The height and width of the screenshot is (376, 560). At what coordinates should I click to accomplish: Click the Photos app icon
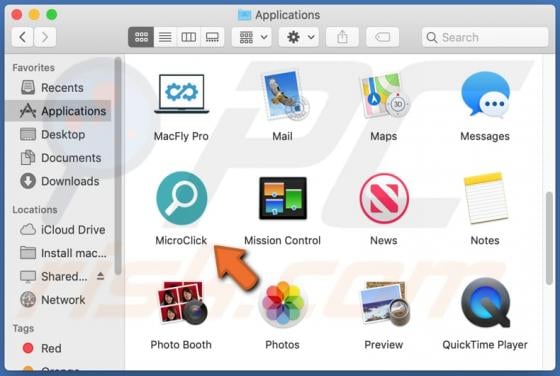coord(283,304)
